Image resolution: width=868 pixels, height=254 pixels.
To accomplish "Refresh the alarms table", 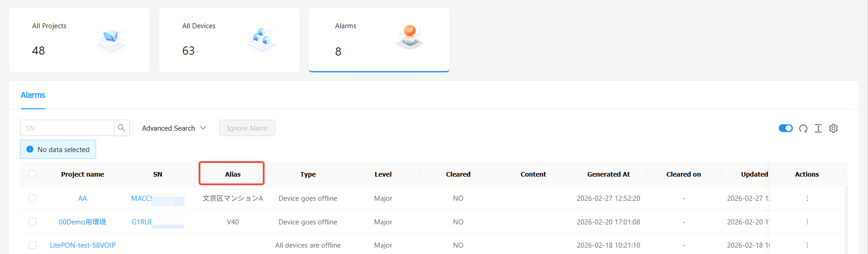I will pyautogui.click(x=803, y=128).
